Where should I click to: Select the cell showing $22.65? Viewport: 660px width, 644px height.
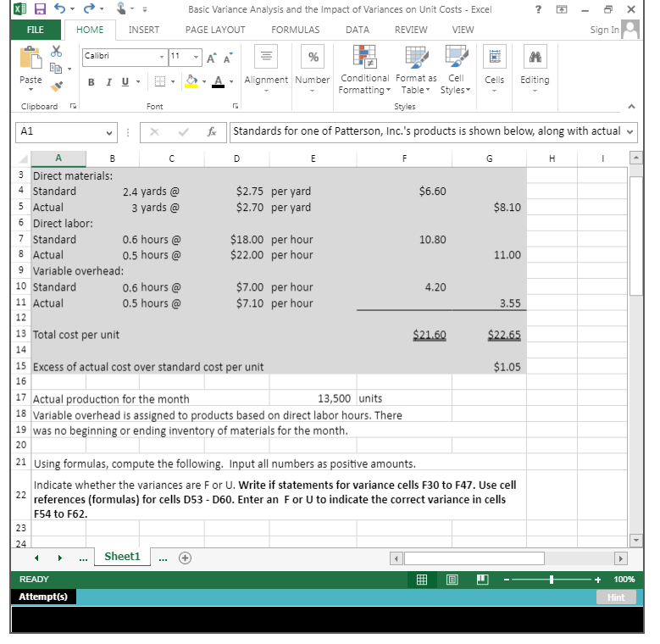pyautogui.click(x=489, y=335)
